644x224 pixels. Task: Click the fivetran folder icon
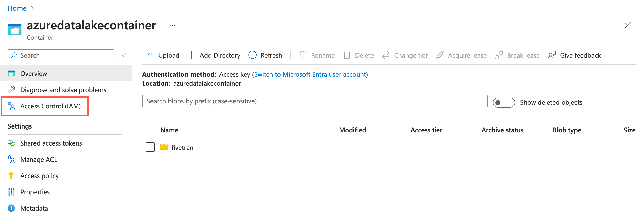pos(164,147)
